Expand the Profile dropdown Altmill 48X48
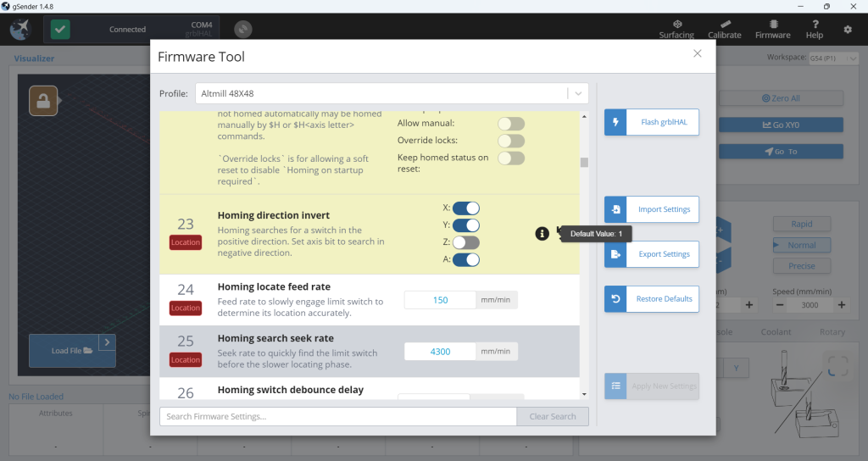 point(577,93)
